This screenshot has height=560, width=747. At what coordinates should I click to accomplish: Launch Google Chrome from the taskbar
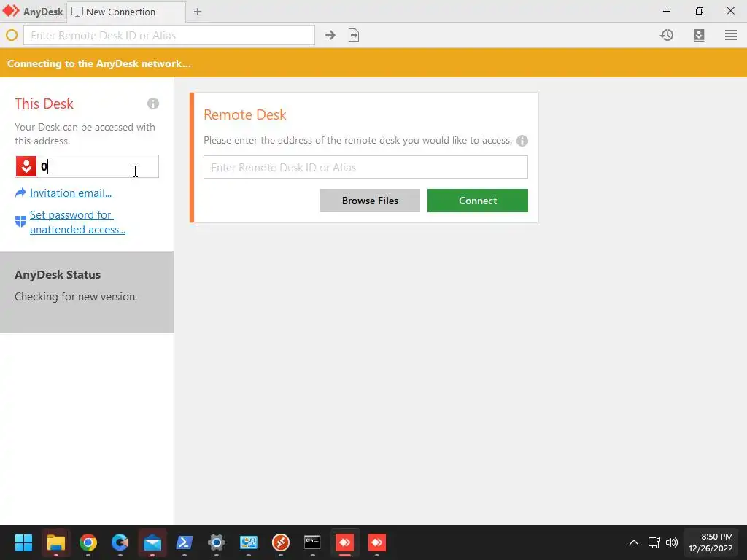(x=88, y=542)
